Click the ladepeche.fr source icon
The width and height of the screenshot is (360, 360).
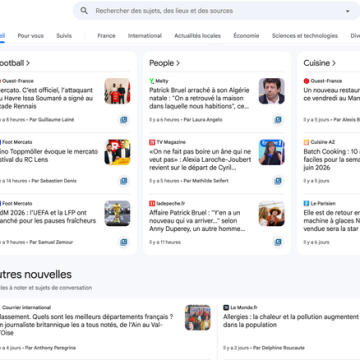(152, 203)
